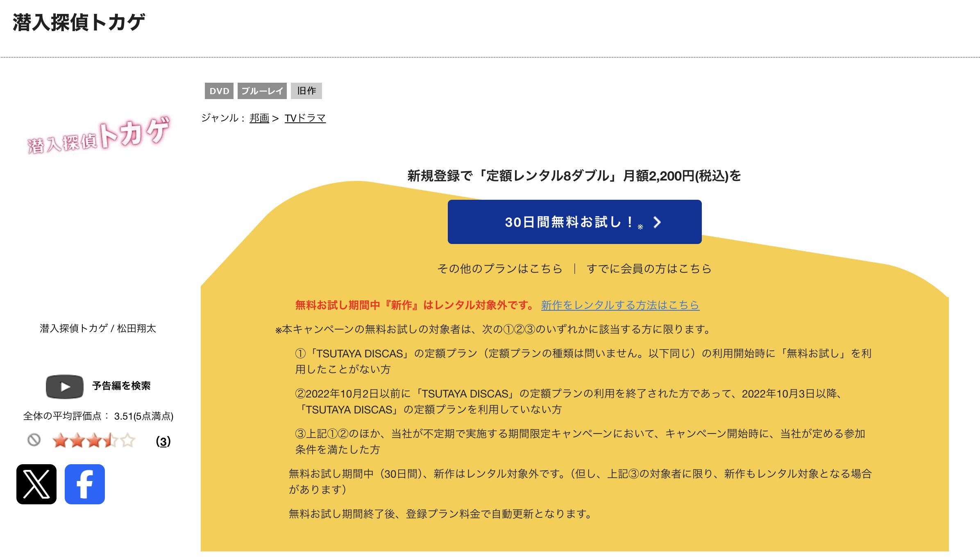Click the 新規登録で「定額レンタル8ダブル」 heading

[574, 176]
